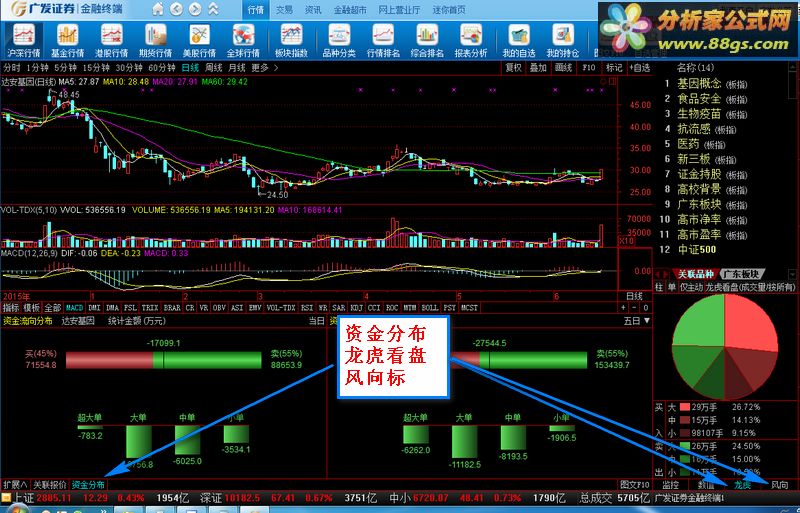The height and width of the screenshot is (513, 800).
Task: Click 叠加 overlay button
Action: tap(538, 67)
